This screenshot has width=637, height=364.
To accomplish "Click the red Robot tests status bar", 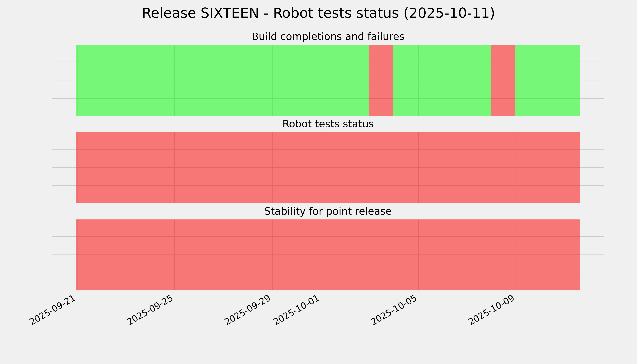I will [328, 167].
